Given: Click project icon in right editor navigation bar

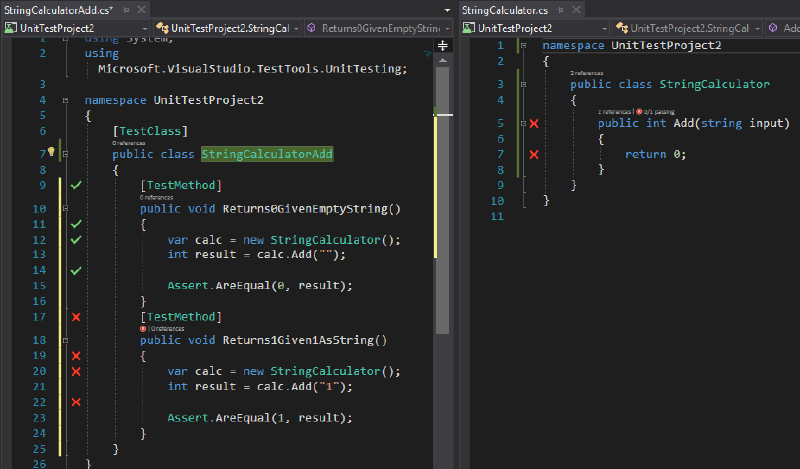Looking at the screenshot, I should [x=468, y=28].
